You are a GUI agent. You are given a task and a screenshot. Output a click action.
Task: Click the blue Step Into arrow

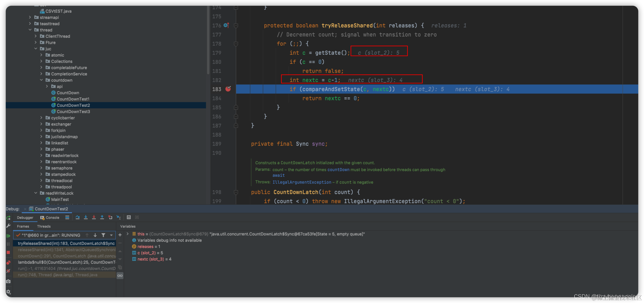click(86, 217)
